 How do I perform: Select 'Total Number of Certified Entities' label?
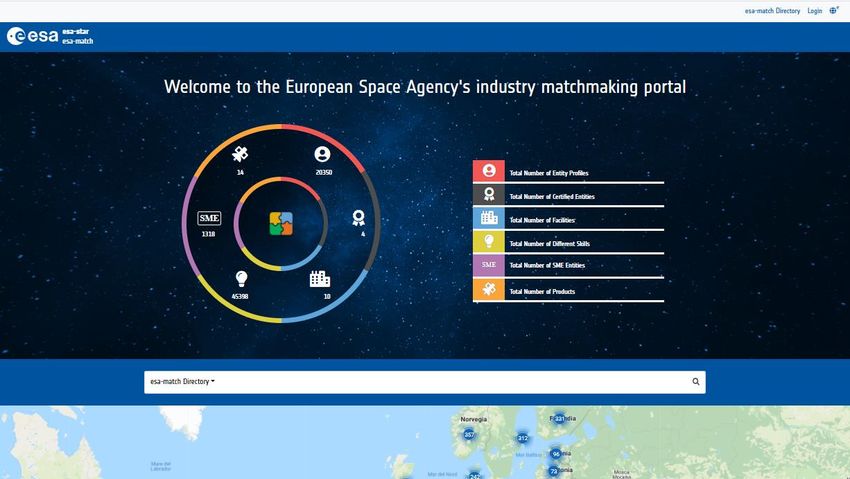click(552, 197)
